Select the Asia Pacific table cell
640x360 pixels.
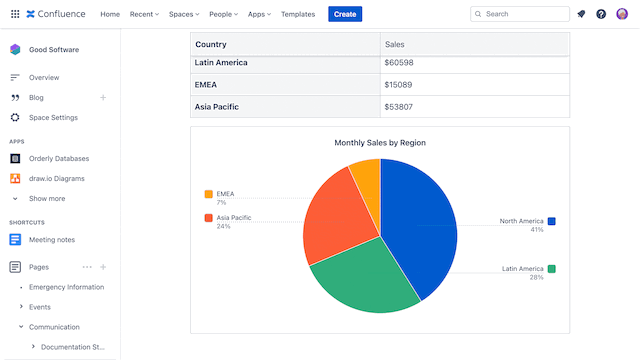coord(285,107)
